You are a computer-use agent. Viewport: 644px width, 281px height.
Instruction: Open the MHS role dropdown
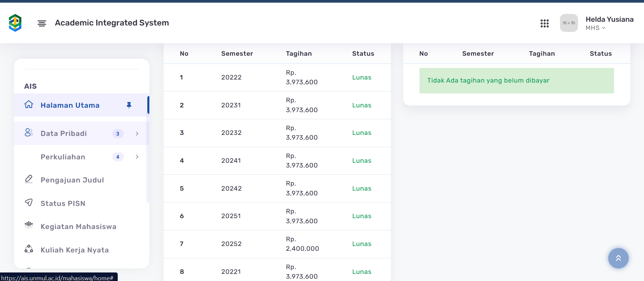pos(595,28)
